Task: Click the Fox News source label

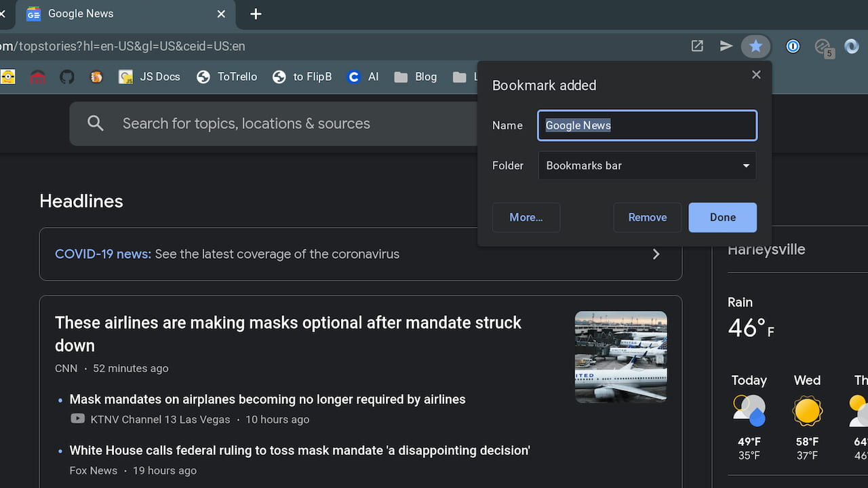Action: point(94,470)
